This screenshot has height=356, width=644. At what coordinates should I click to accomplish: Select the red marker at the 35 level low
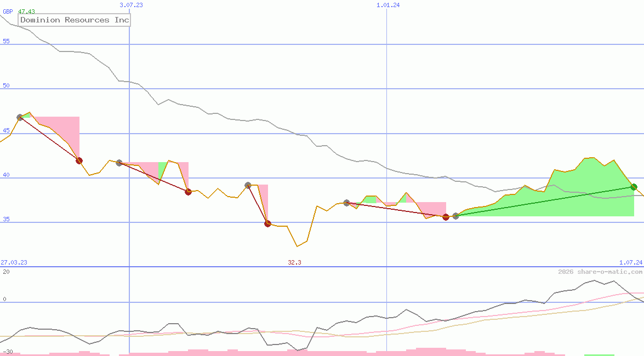point(267,223)
